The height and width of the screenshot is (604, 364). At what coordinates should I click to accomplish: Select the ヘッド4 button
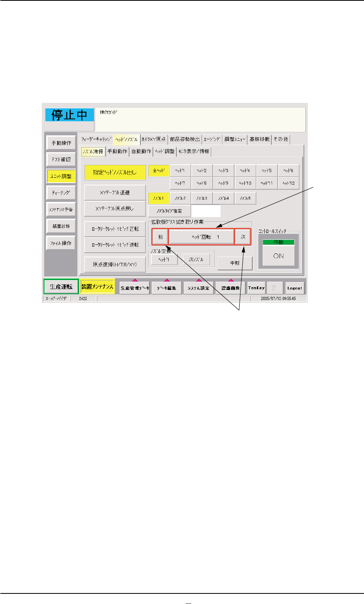pyautogui.click(x=245, y=171)
